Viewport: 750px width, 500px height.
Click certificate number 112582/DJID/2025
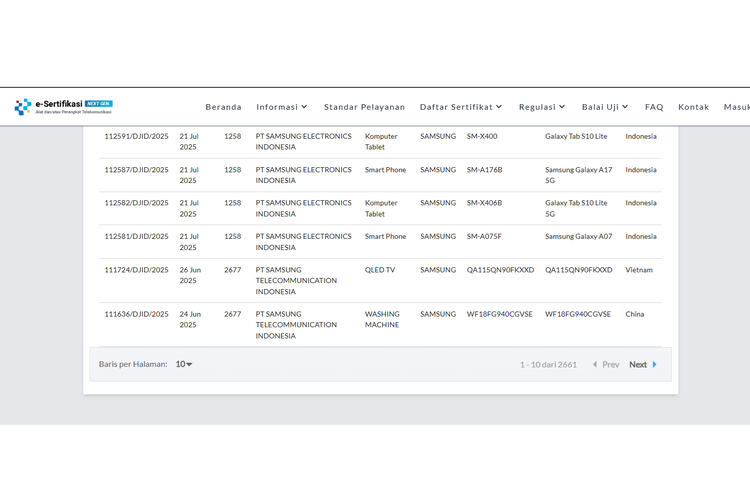136,203
